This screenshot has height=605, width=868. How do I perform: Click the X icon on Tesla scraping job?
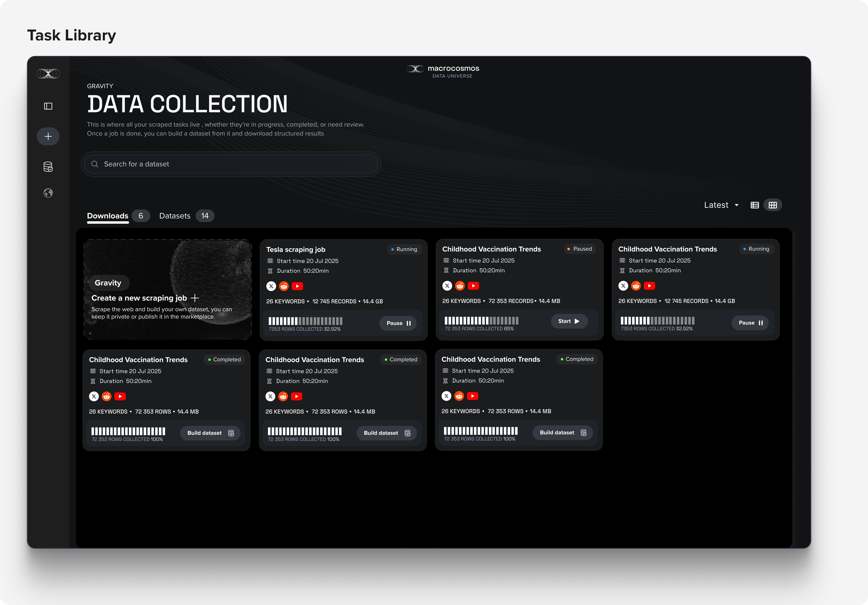271,286
